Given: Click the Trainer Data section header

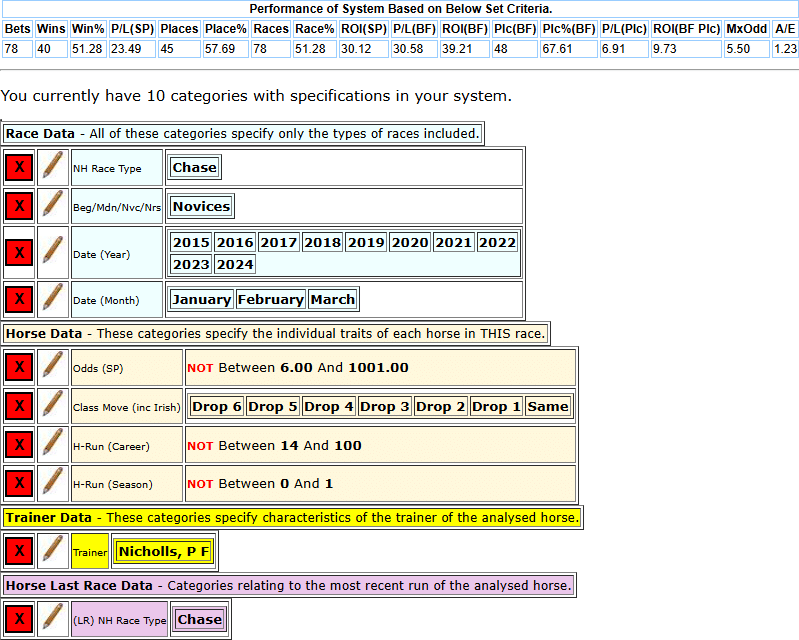Looking at the screenshot, I should pos(292,518).
